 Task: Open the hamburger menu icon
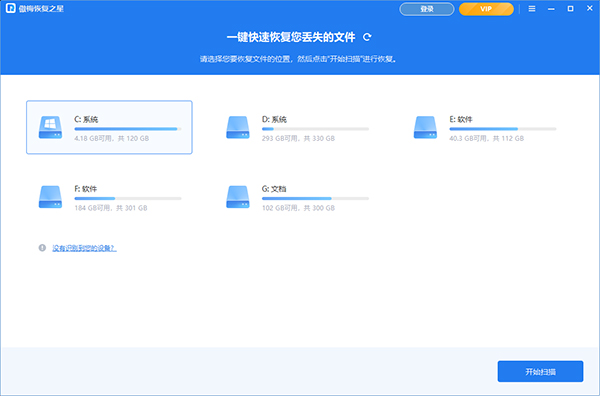(532, 8)
